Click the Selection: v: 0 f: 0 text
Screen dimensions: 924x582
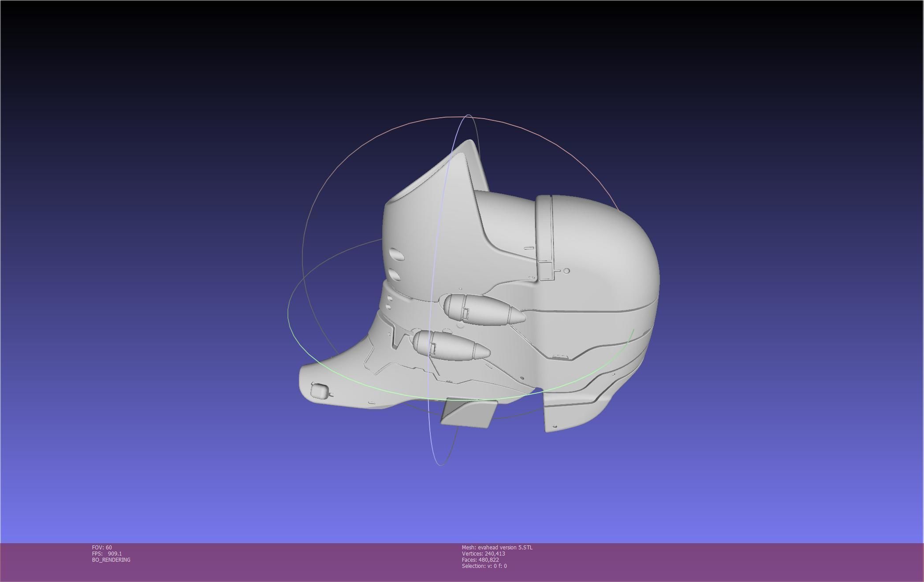click(x=484, y=566)
